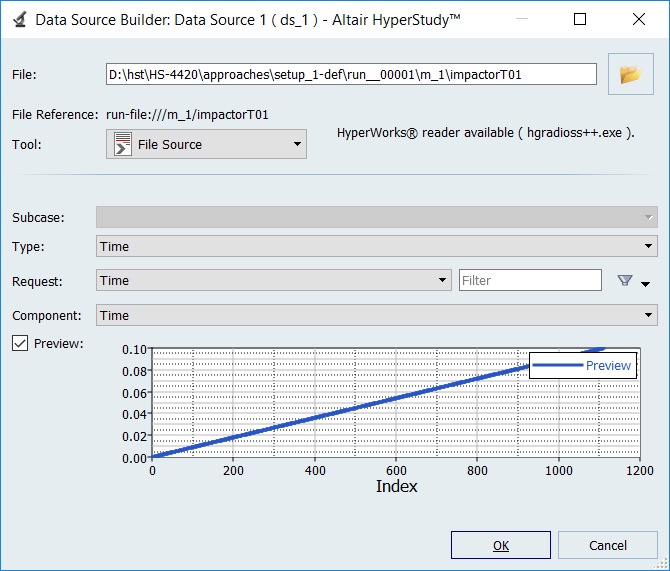Screen dimensions: 670x571
Task: Click the Cancel button
Action: click(608, 545)
